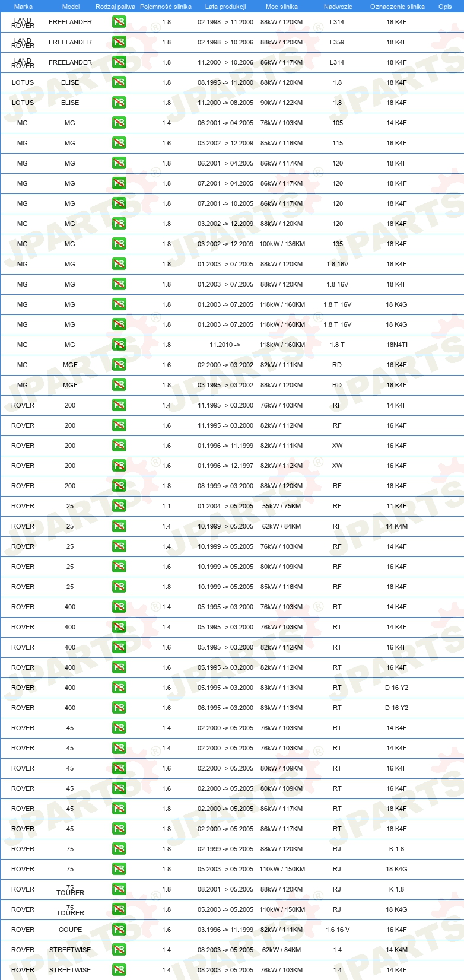Select the 11 K4F engine code cell

coord(396,506)
